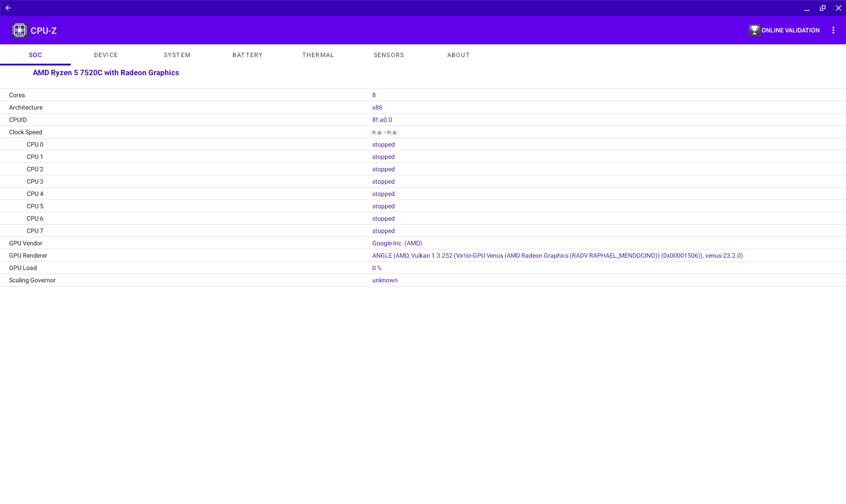846x504 pixels.
Task: Click the CPU-Z app title text
Action: (x=44, y=30)
